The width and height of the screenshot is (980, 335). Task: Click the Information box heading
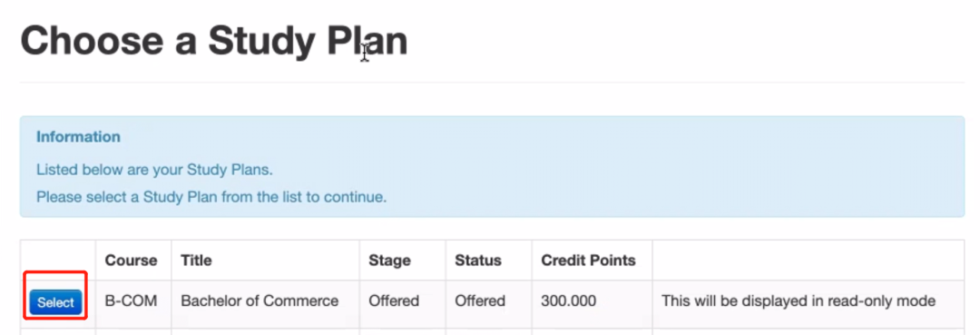tap(78, 136)
